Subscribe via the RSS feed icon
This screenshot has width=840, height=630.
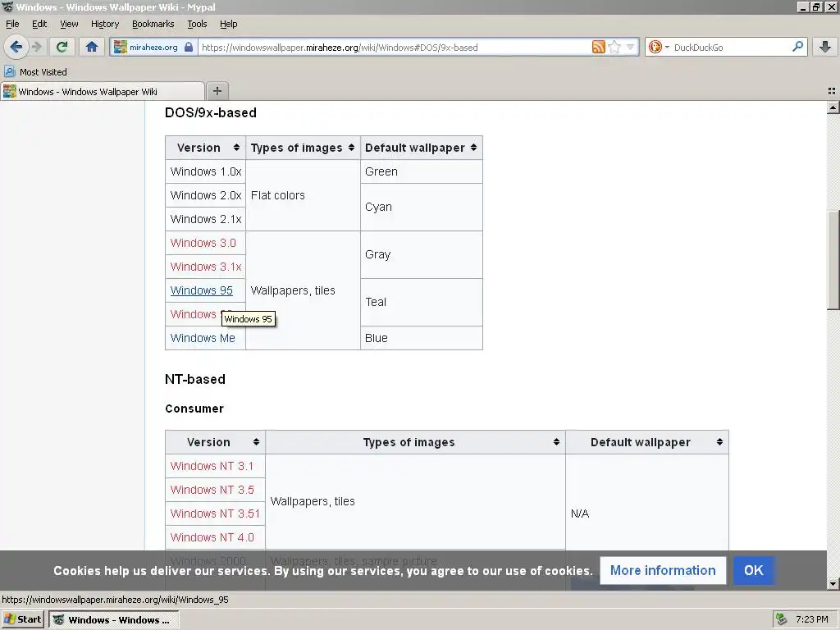point(598,47)
